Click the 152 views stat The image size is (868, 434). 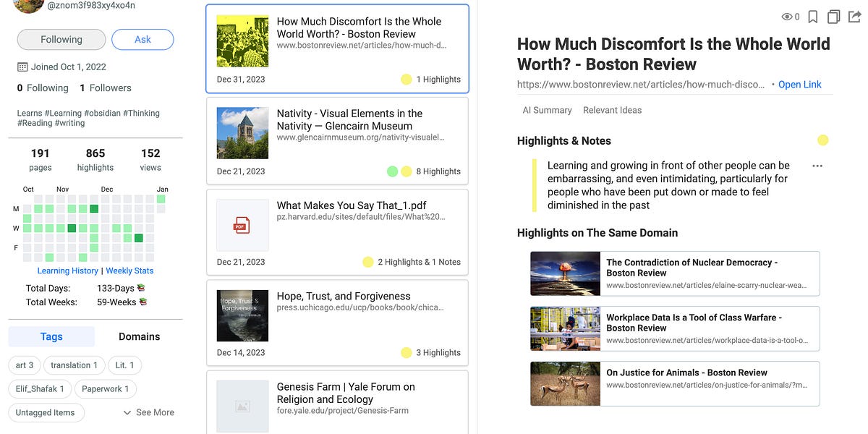[150, 160]
